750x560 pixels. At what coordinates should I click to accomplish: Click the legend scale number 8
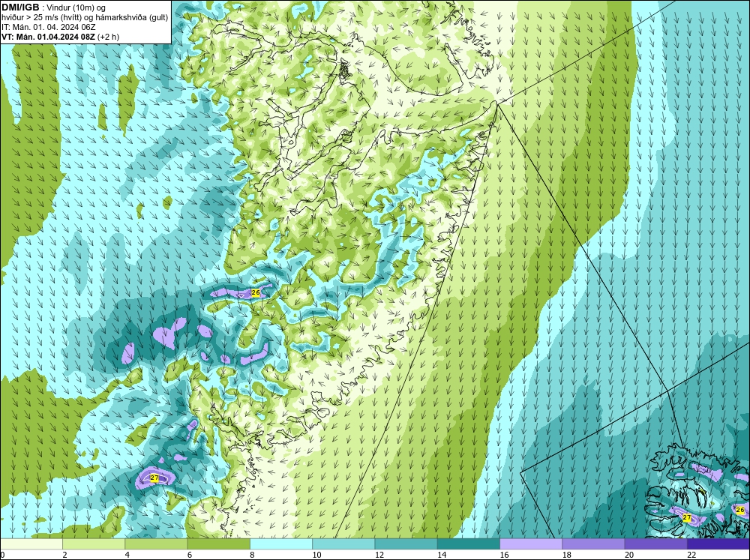[252, 555]
